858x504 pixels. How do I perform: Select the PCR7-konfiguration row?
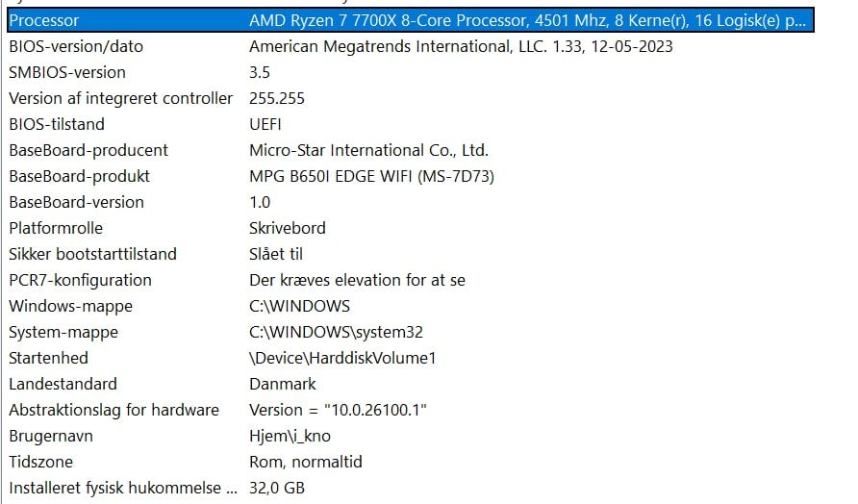pos(80,280)
